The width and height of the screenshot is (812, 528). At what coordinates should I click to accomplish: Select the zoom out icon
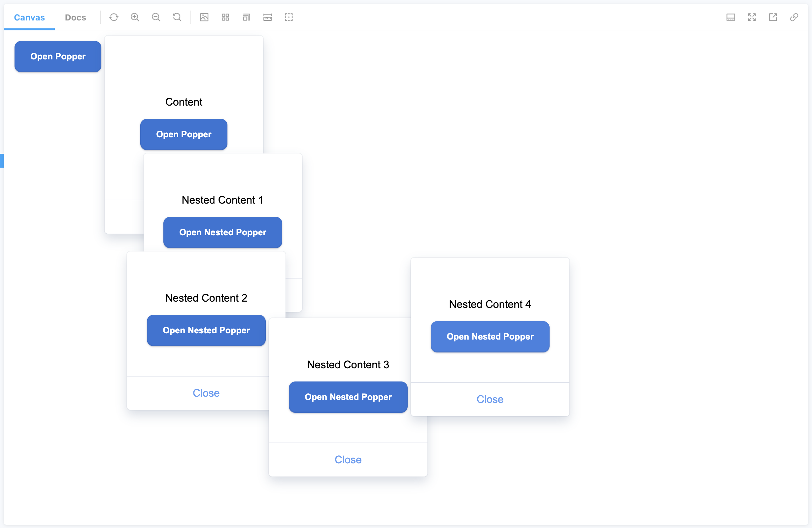point(156,17)
